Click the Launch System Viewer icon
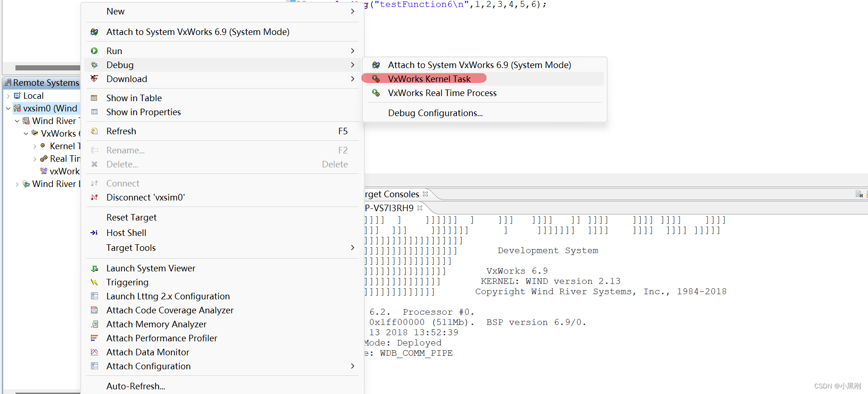Viewport: 868px width, 394px height. click(94, 268)
